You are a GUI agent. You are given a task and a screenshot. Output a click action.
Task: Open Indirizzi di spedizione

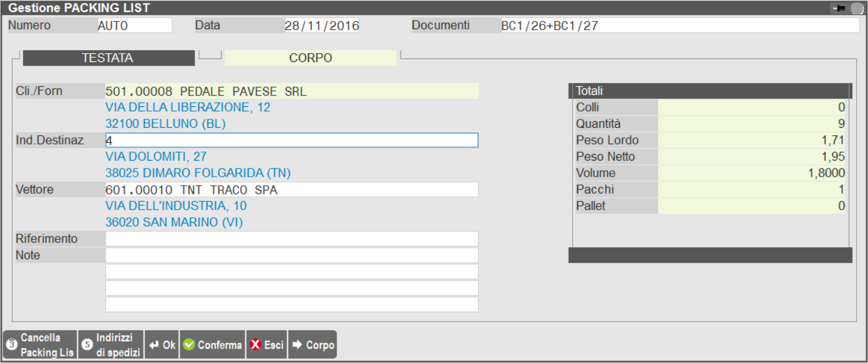tap(111, 345)
